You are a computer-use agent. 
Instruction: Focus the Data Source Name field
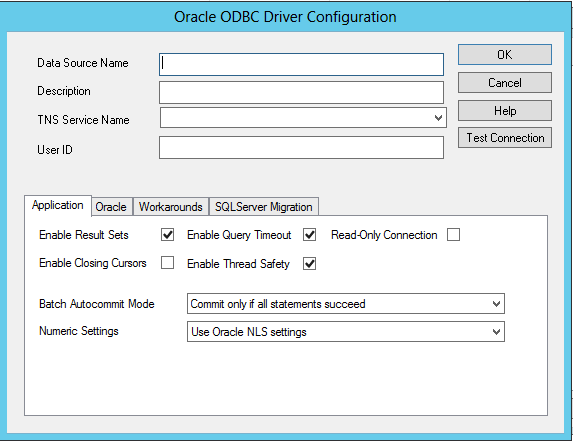tap(301, 65)
